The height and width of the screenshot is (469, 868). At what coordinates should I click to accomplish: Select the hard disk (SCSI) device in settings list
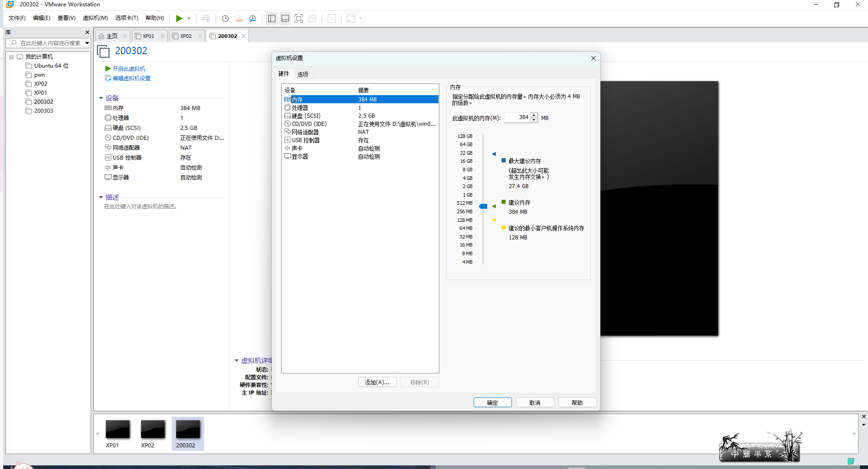pos(306,116)
